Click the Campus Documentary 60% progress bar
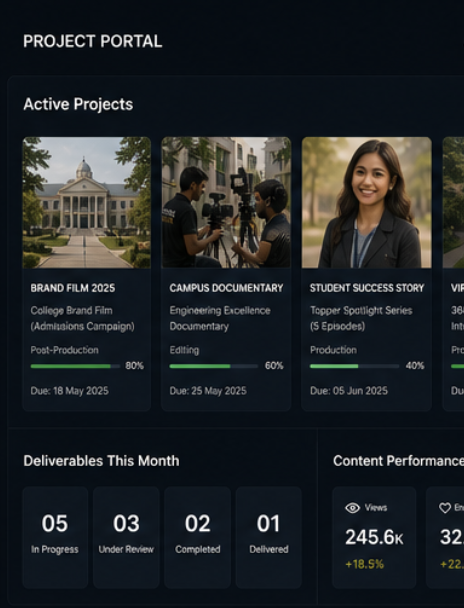 point(214,366)
